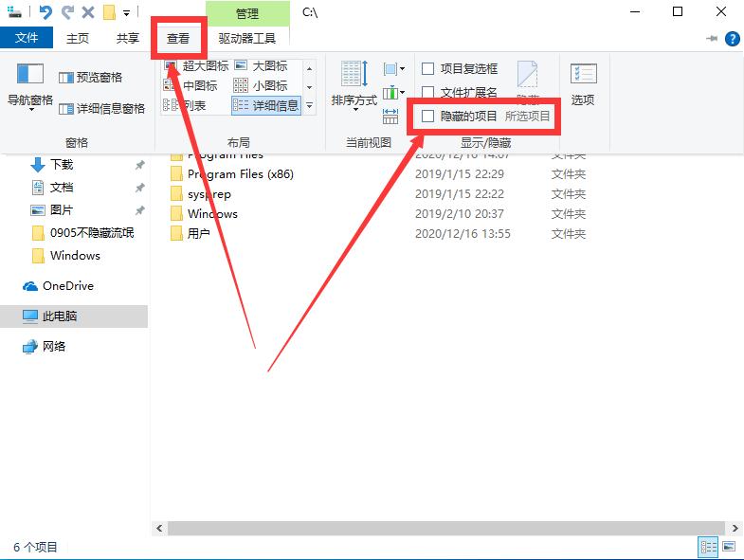Image resolution: width=744 pixels, height=560 pixels.
Task: Click horizontal scrollbar left arrow
Action: (x=159, y=528)
